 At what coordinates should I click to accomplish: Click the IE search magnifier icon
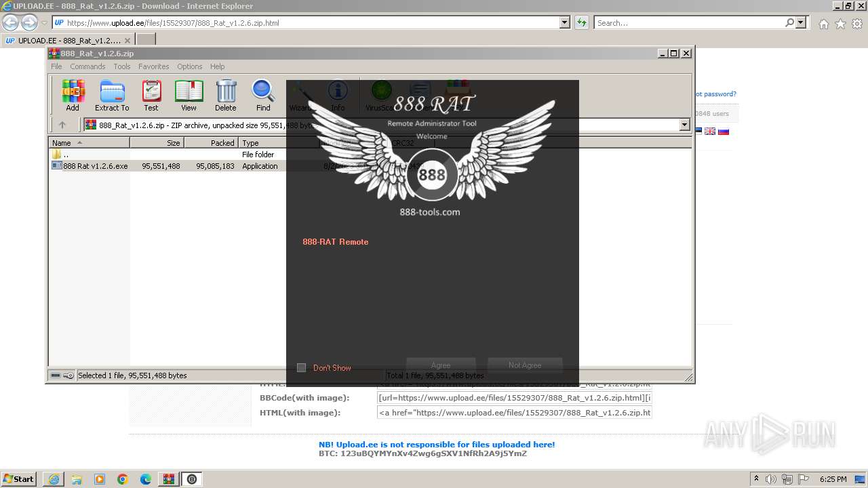[789, 22]
